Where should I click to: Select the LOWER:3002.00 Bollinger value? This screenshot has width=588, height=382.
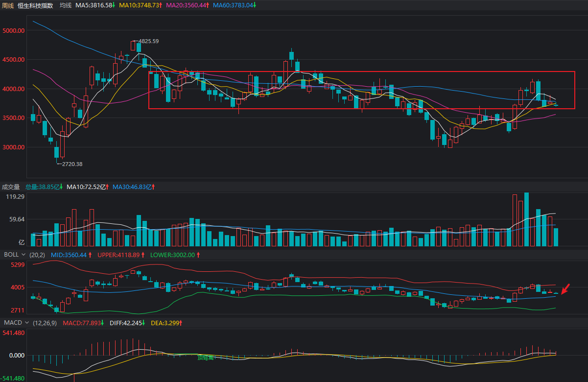[x=175, y=255]
